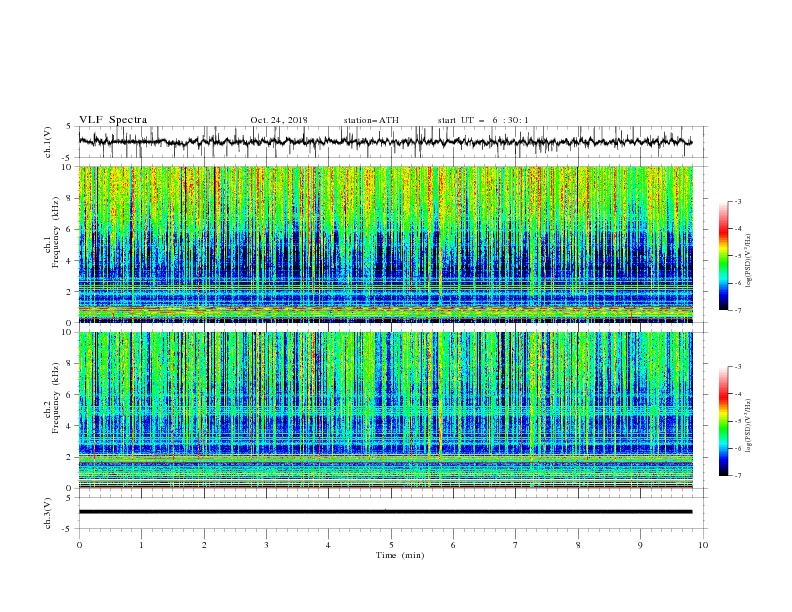Click the flat ch.3 voltage trace
The image size is (792, 612).
(x=385, y=512)
